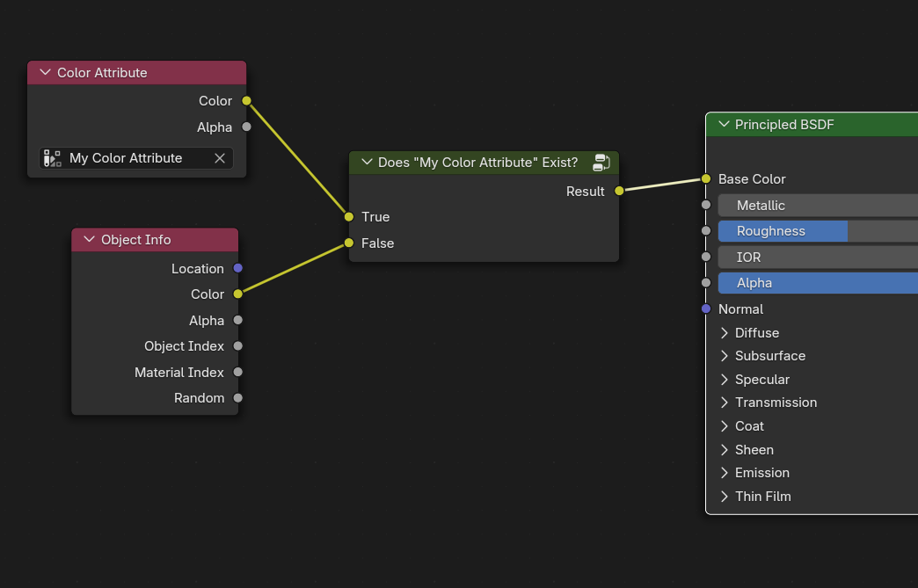Clear the My Color Attribute field
This screenshot has width=918, height=588.
click(x=220, y=158)
